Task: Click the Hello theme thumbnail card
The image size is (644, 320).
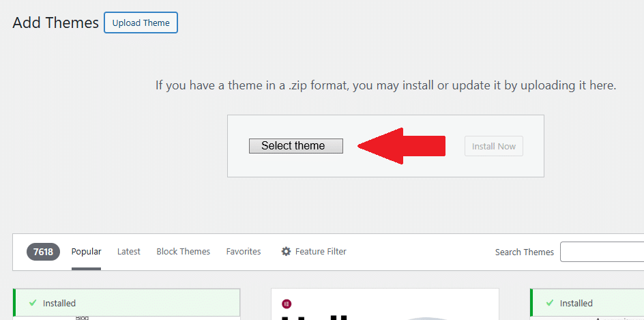Action: [385, 304]
